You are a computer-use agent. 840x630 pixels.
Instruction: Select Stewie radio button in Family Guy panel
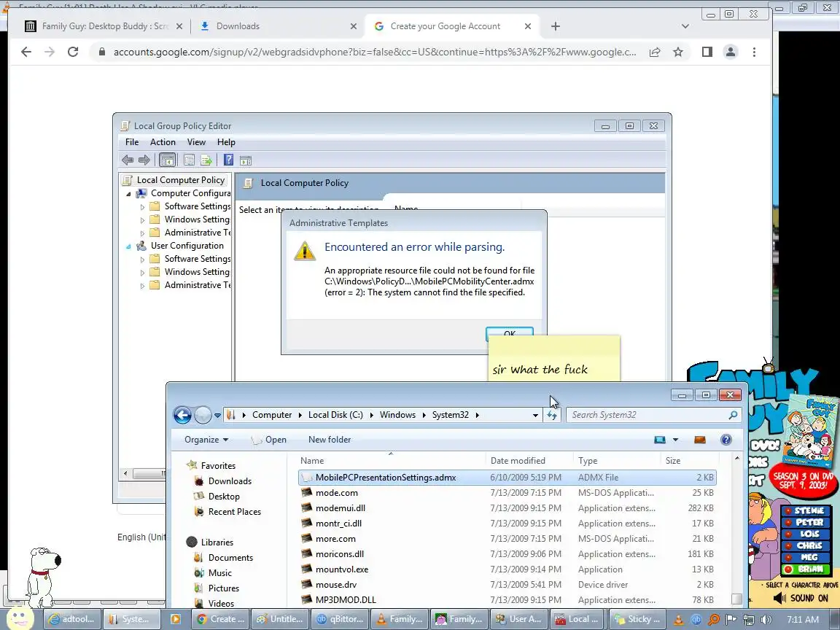(x=788, y=510)
